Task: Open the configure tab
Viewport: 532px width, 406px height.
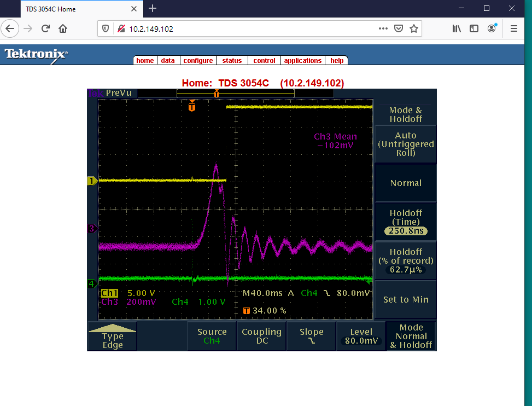Action: pyautogui.click(x=198, y=61)
